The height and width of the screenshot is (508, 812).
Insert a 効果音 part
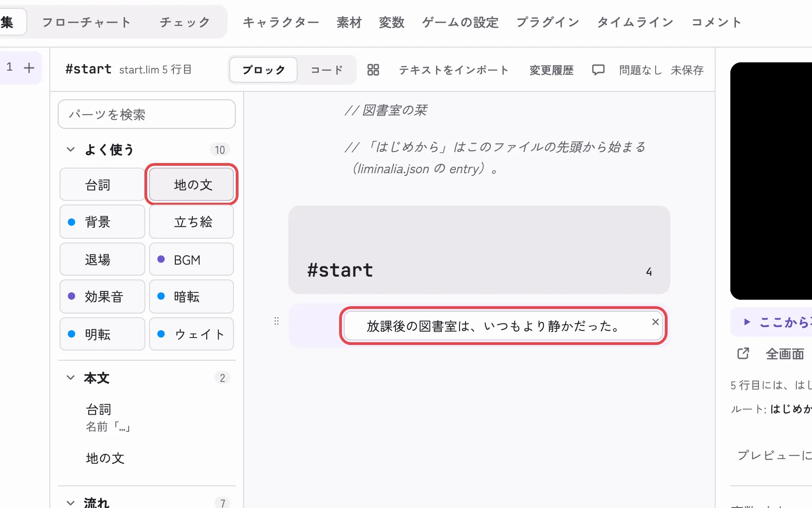[x=102, y=296]
